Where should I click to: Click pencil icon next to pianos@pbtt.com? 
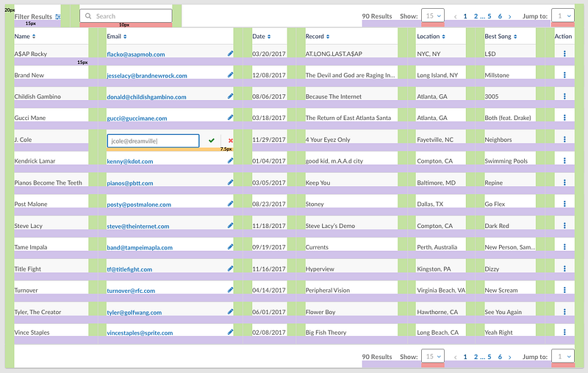point(230,182)
